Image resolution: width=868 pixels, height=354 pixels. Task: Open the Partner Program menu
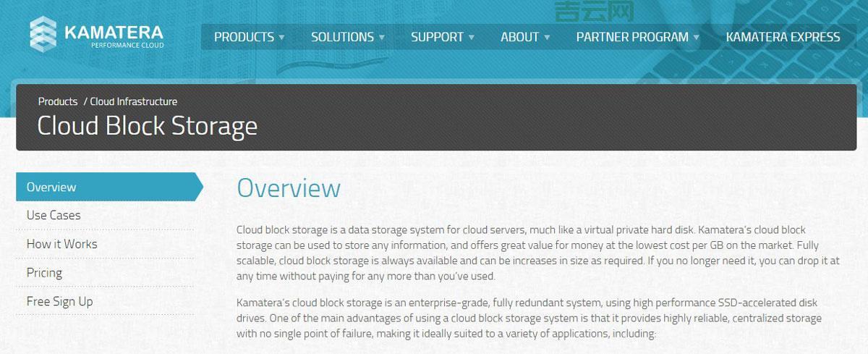[x=632, y=37]
